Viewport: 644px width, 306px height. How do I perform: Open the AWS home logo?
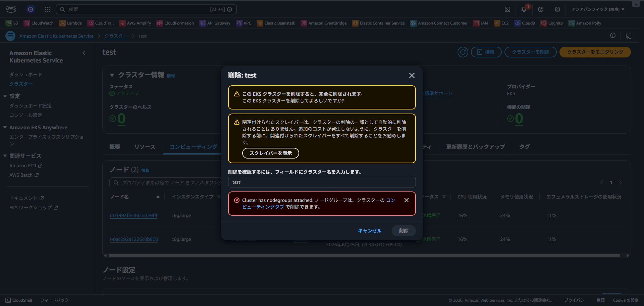11,9
